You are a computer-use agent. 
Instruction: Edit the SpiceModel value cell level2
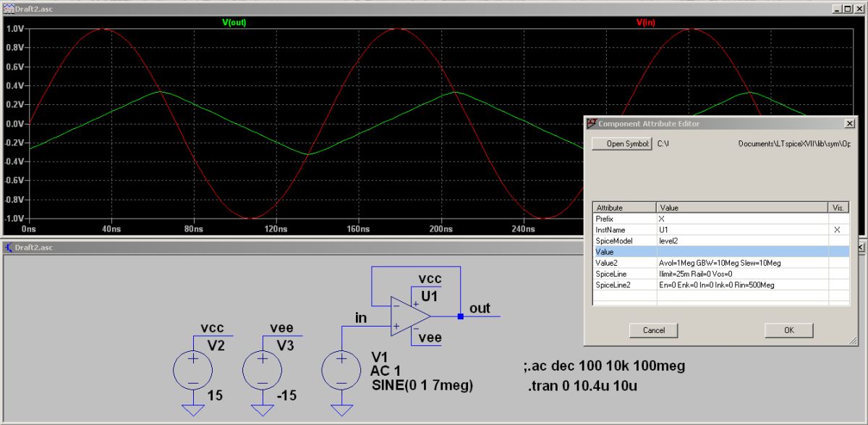(x=742, y=240)
